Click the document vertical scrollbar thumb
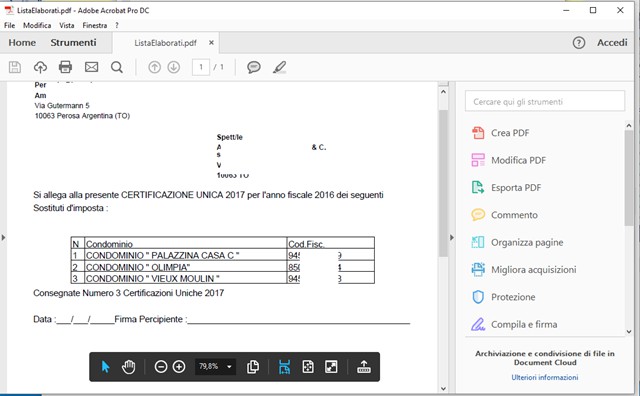 click(443, 183)
